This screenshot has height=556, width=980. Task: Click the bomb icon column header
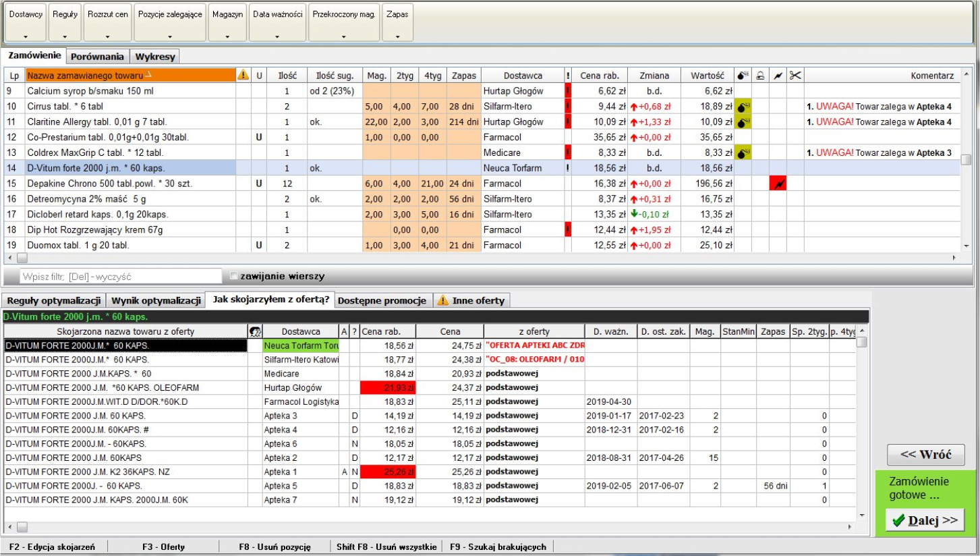pos(743,76)
